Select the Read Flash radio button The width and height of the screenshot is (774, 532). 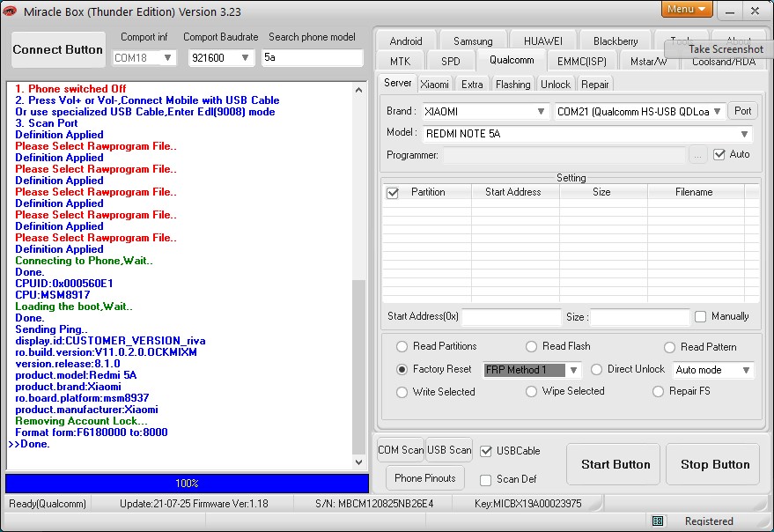pyautogui.click(x=531, y=347)
